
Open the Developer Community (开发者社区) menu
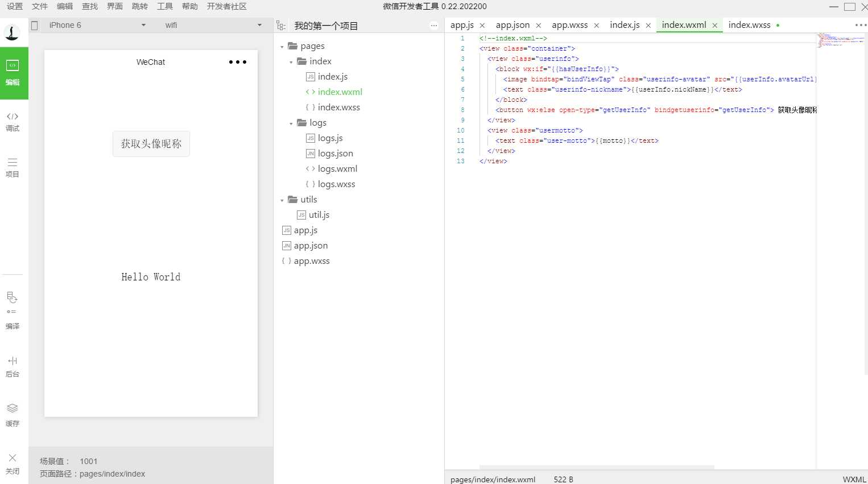point(226,6)
